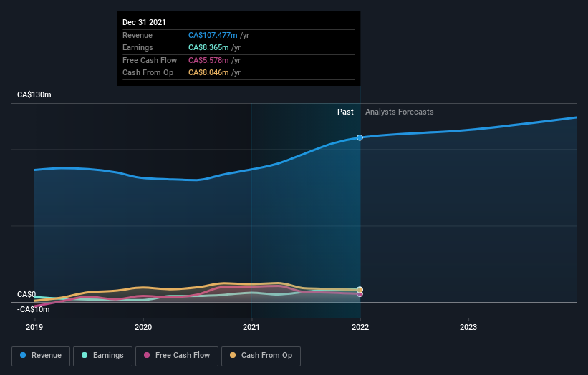Click the teal Earnings legend dot
Image resolution: width=588 pixels, height=375 pixels.
85,355
